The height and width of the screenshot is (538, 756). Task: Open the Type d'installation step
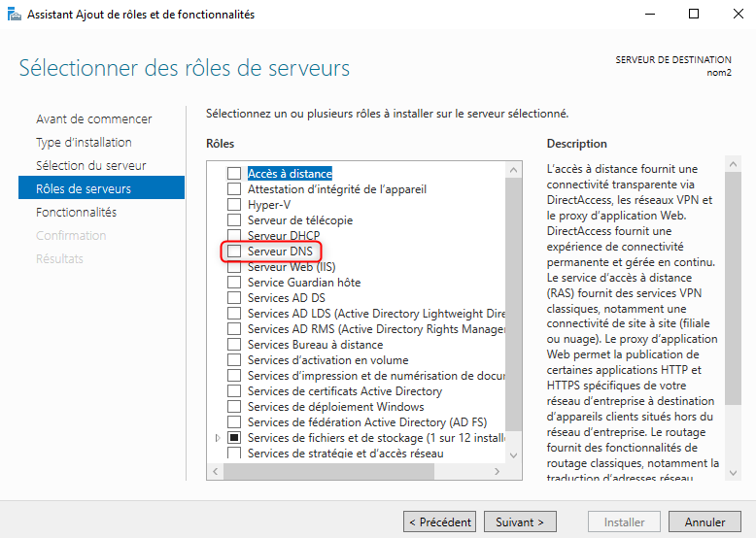pos(84,142)
